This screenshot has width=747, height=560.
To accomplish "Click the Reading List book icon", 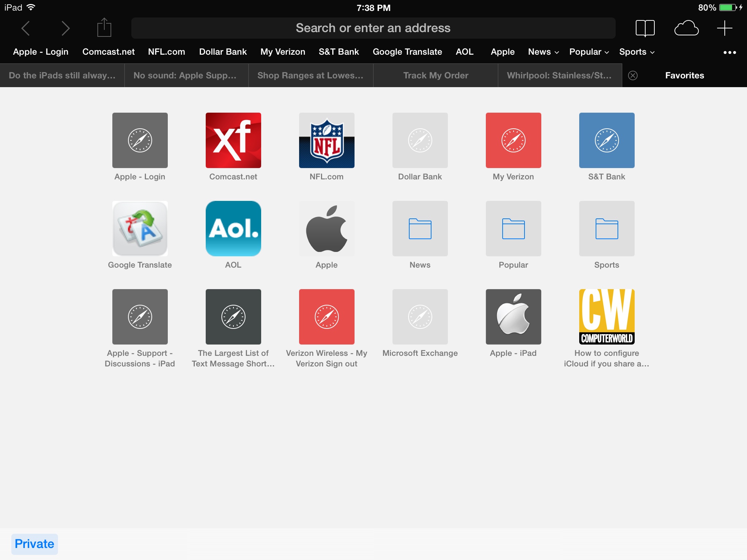I will coord(645,28).
